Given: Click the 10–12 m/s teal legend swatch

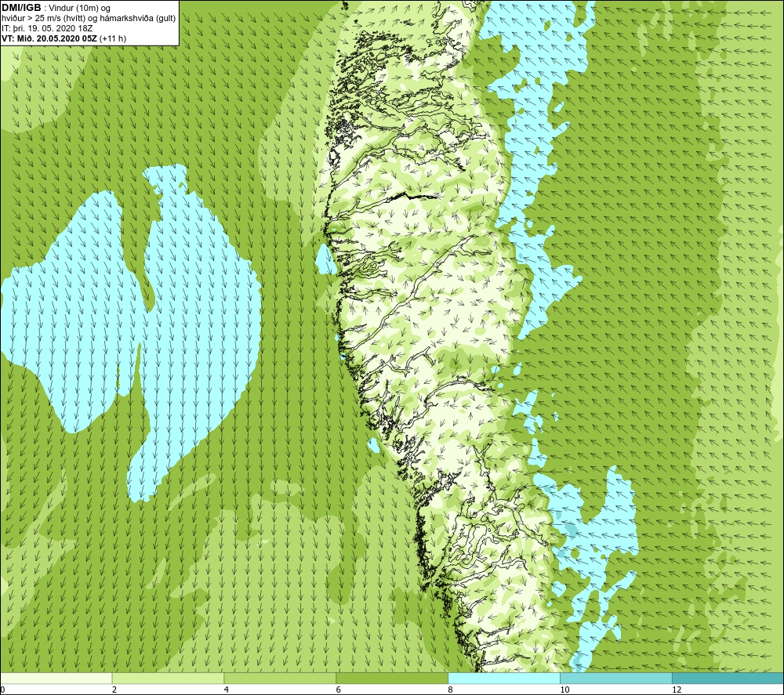Looking at the screenshot, I should pos(616,678).
